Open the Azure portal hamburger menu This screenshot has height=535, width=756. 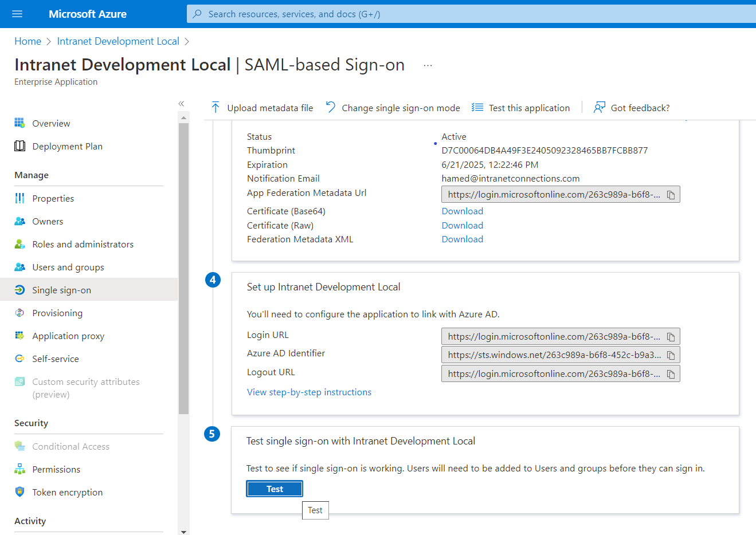click(x=17, y=14)
